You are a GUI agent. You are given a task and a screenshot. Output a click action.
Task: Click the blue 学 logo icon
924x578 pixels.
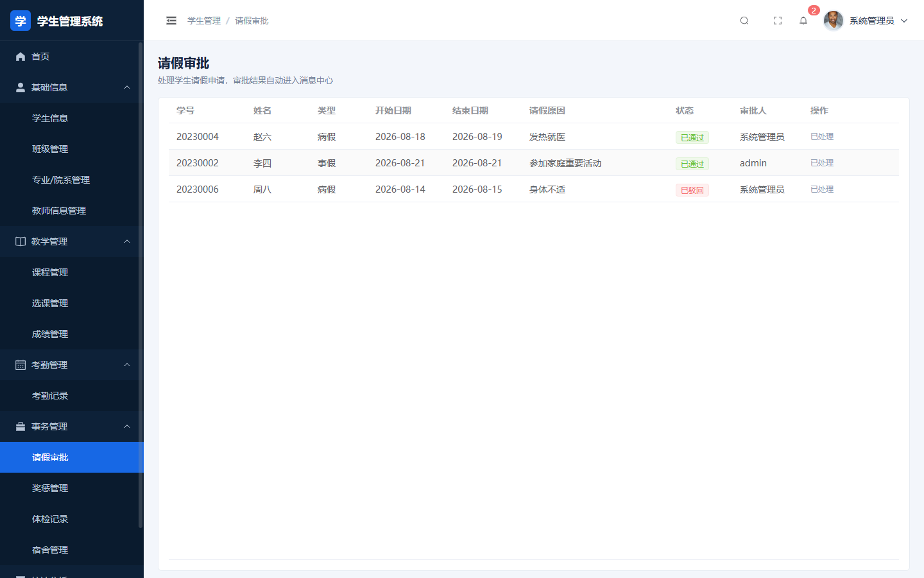[21, 21]
